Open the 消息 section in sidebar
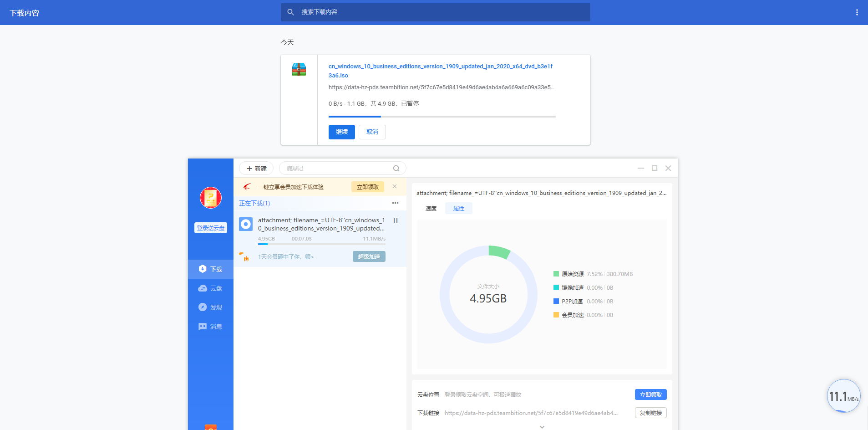Viewport: 868px width, 430px height. [x=211, y=327]
